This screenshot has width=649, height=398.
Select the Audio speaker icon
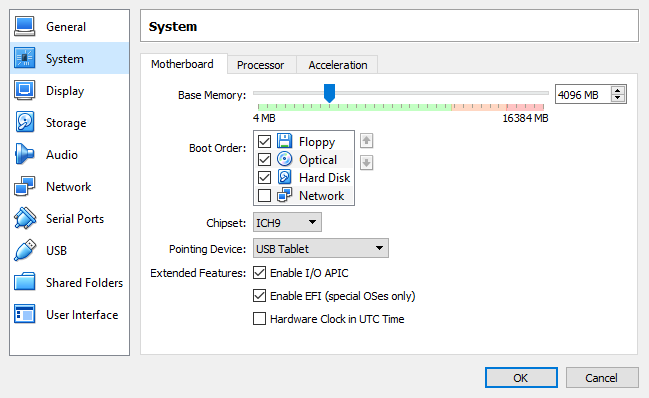click(24, 154)
